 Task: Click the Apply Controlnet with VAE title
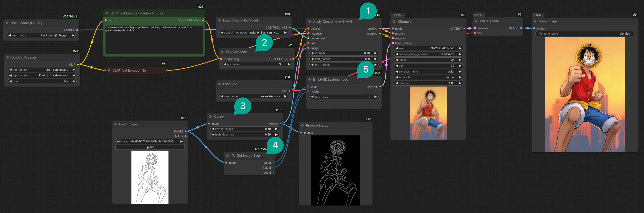coord(332,22)
